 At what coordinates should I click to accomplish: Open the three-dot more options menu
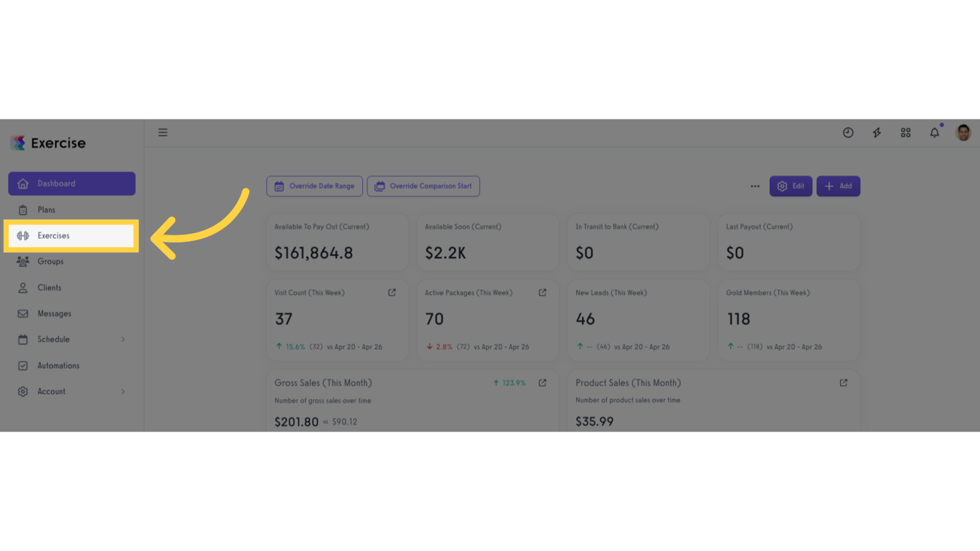pos(755,187)
